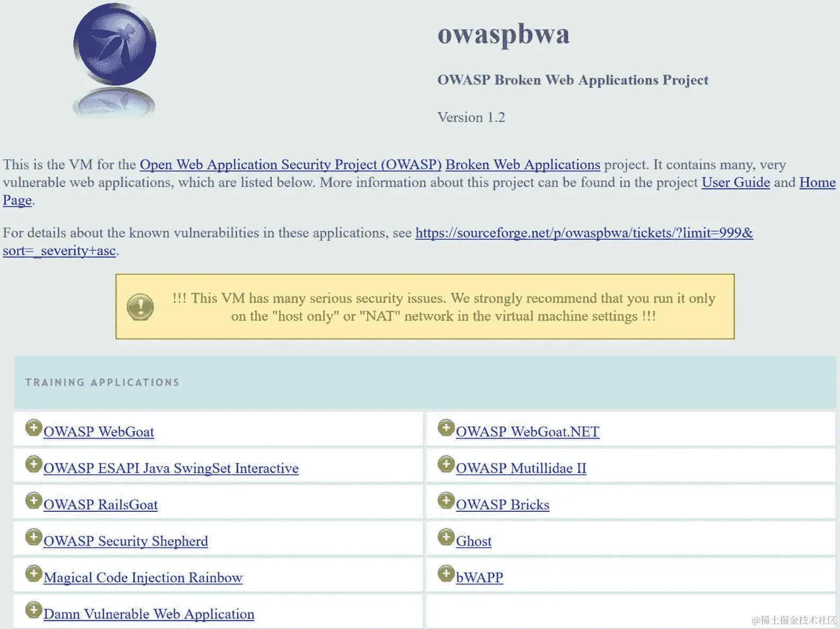Click the Version 1.2 text
840x629 pixels.
click(x=471, y=117)
